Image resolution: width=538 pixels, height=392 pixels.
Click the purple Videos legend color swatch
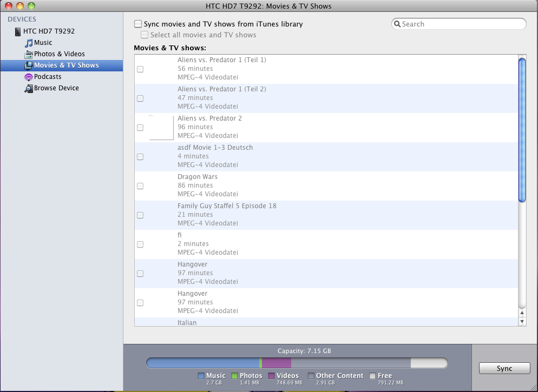(x=271, y=376)
